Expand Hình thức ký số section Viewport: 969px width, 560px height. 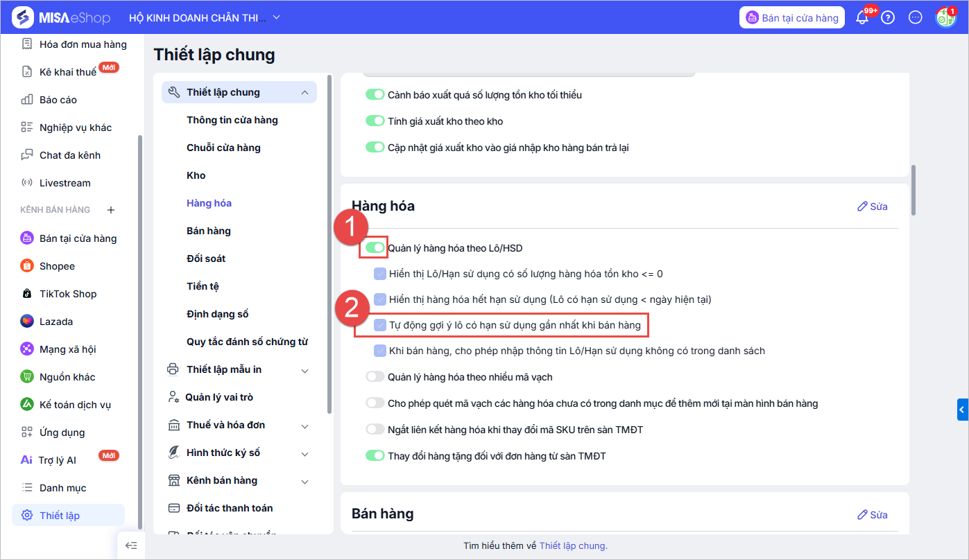305,453
